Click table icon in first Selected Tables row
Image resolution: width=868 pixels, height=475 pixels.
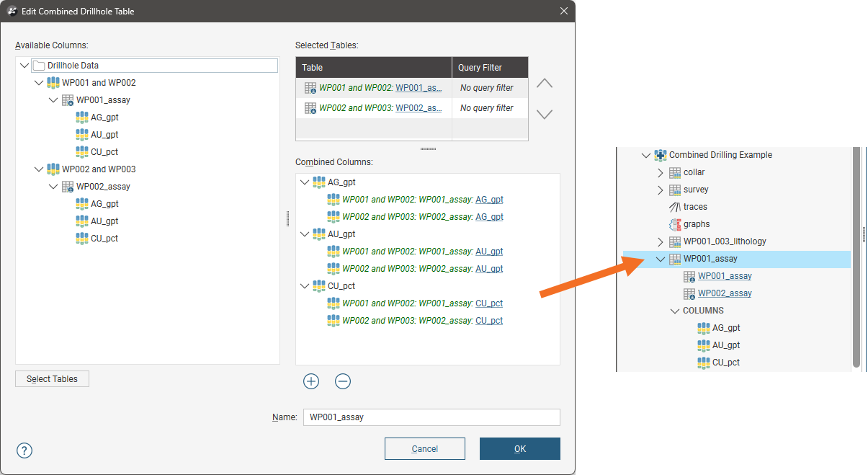click(310, 88)
